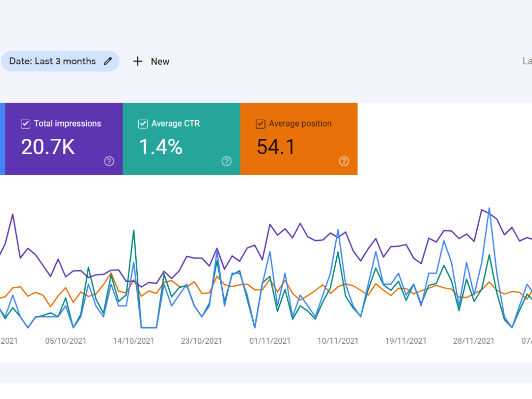Screen dimensions: 532x399
Task: Select the teal Average CTR card
Action: coord(181,139)
